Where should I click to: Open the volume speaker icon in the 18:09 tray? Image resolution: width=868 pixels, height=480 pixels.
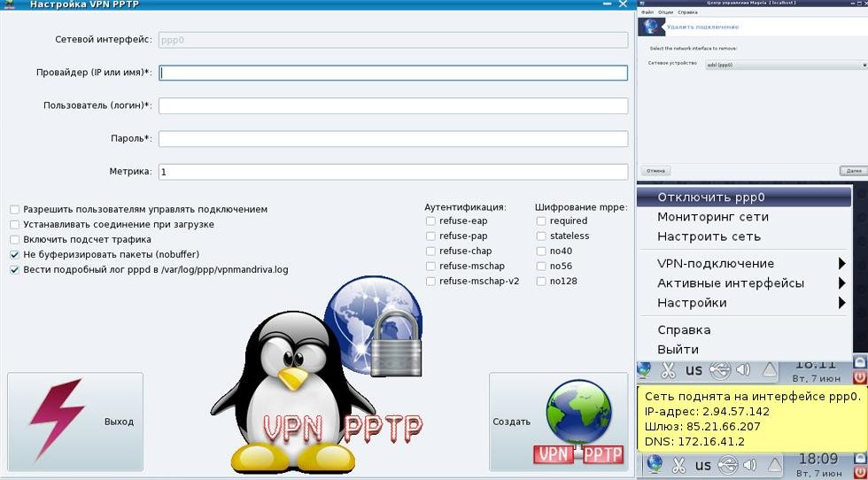click(x=750, y=464)
